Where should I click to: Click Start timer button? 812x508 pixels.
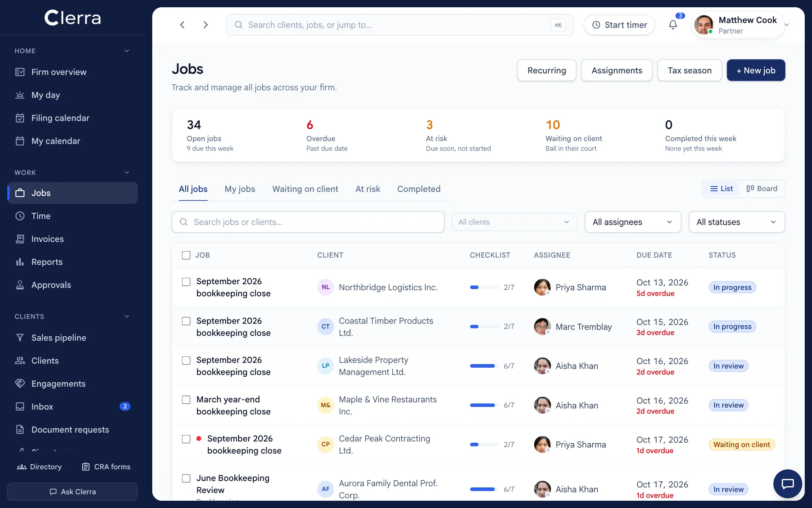pyautogui.click(x=619, y=25)
